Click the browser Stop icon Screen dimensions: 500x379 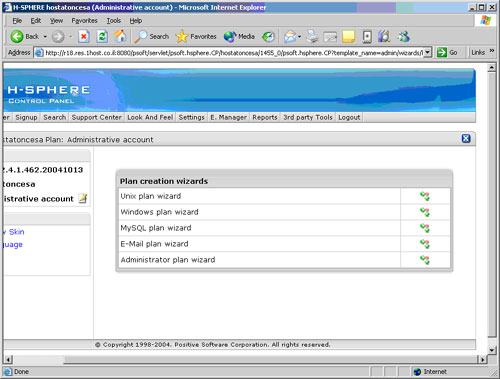(84, 36)
